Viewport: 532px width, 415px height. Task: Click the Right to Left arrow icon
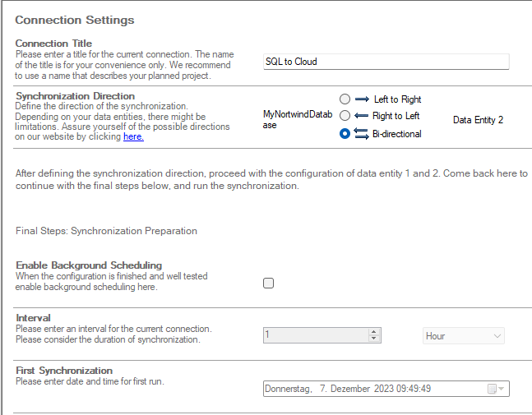(x=361, y=116)
